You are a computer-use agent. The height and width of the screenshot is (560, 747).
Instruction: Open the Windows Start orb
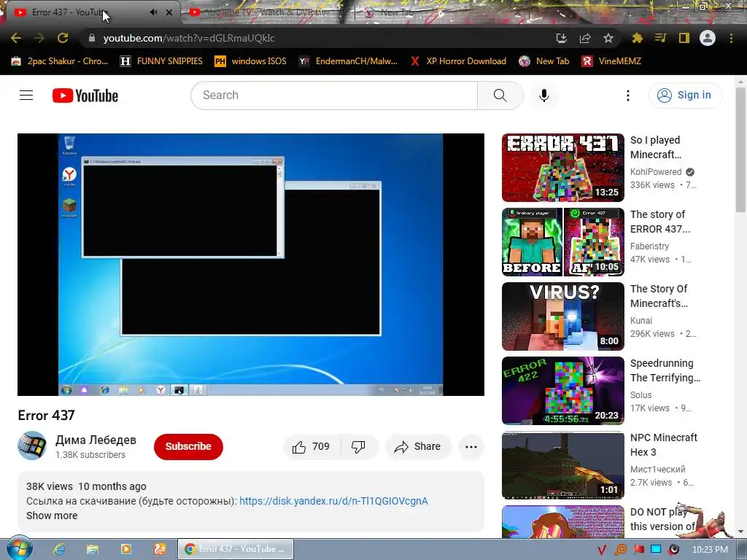(19, 548)
